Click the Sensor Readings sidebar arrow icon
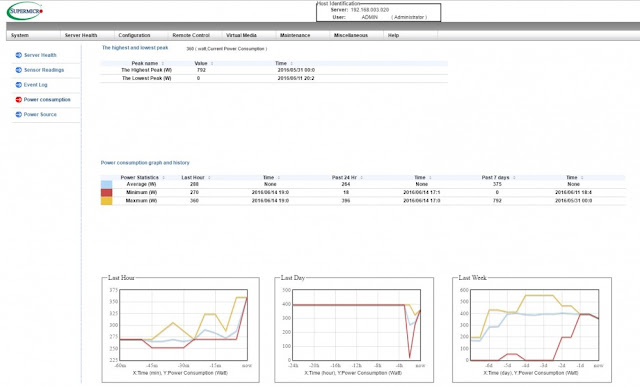Screen dimensions: 640x387 point(18,70)
